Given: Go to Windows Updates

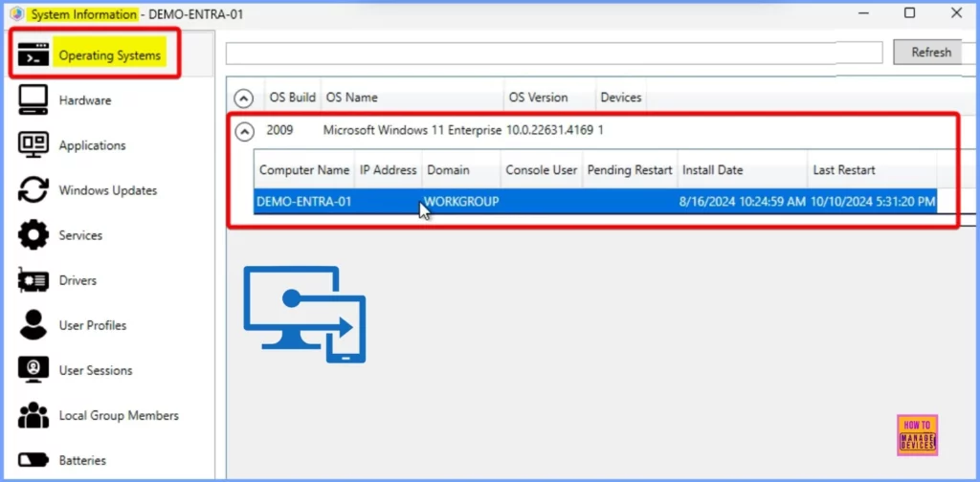Looking at the screenshot, I should coord(108,190).
